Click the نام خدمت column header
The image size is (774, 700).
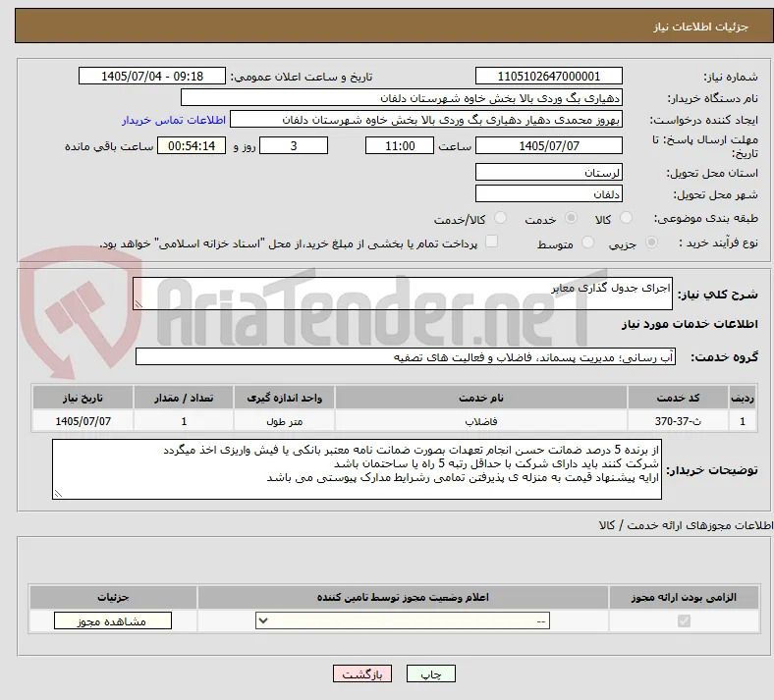pyautogui.click(x=480, y=397)
